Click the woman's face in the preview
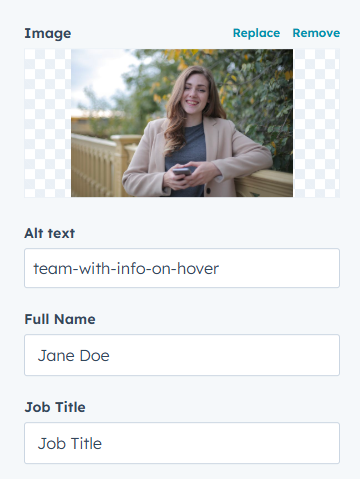 click(x=194, y=91)
